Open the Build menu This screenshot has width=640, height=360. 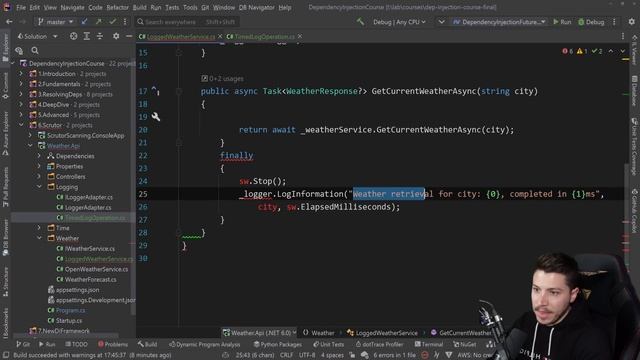(139, 7)
